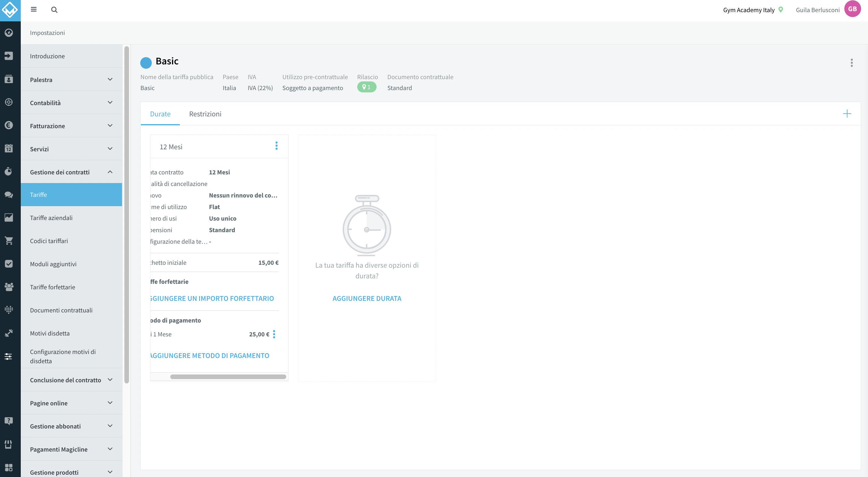Click the plus icon to add duration
868x477 pixels.
[847, 113]
